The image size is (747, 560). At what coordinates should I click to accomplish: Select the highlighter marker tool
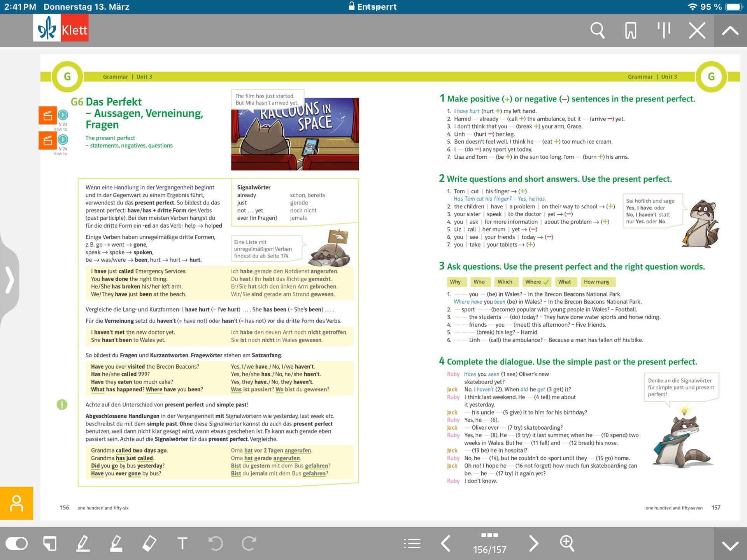(116, 543)
